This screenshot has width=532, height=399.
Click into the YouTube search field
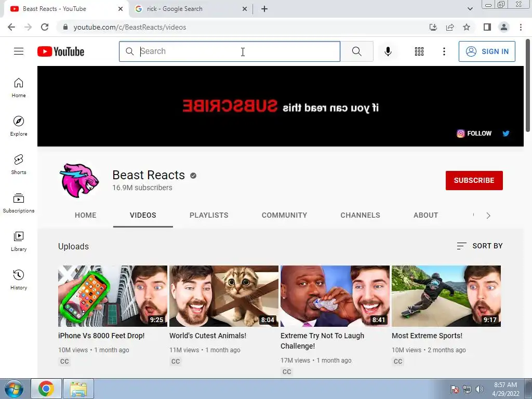coord(229,51)
